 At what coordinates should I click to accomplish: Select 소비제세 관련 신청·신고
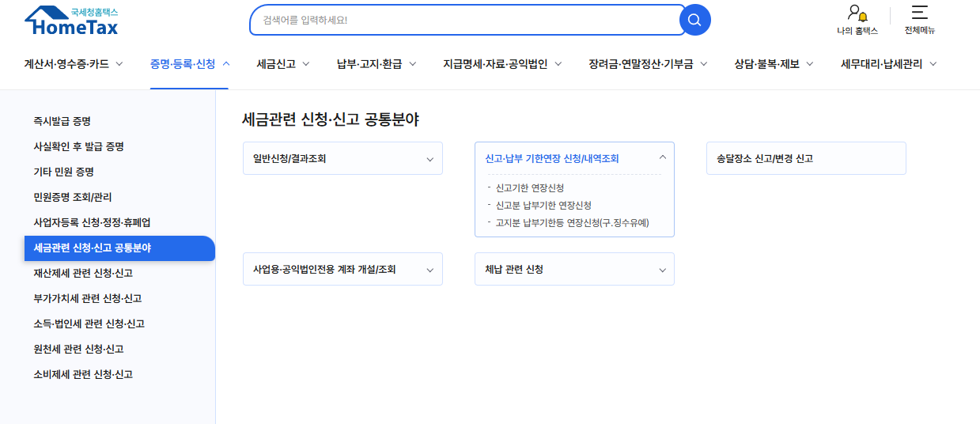[x=83, y=374]
